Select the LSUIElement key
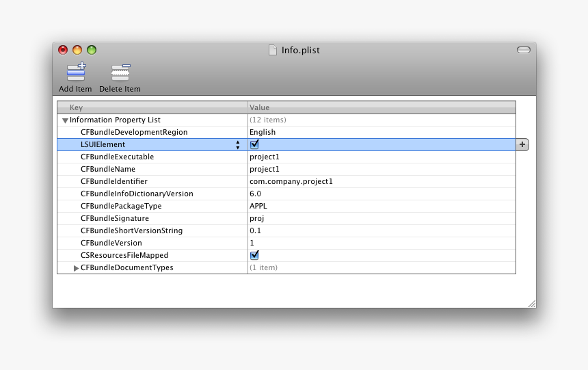588x370 pixels. point(103,144)
